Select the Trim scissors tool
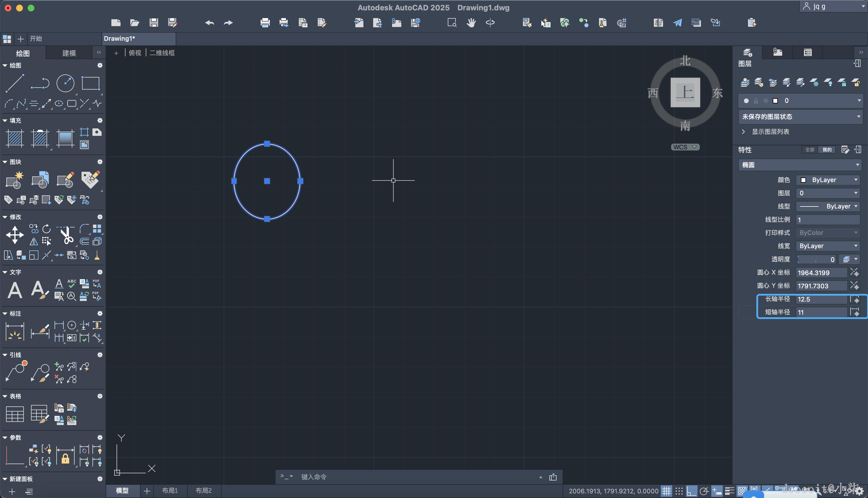The image size is (868, 498). pyautogui.click(x=66, y=235)
